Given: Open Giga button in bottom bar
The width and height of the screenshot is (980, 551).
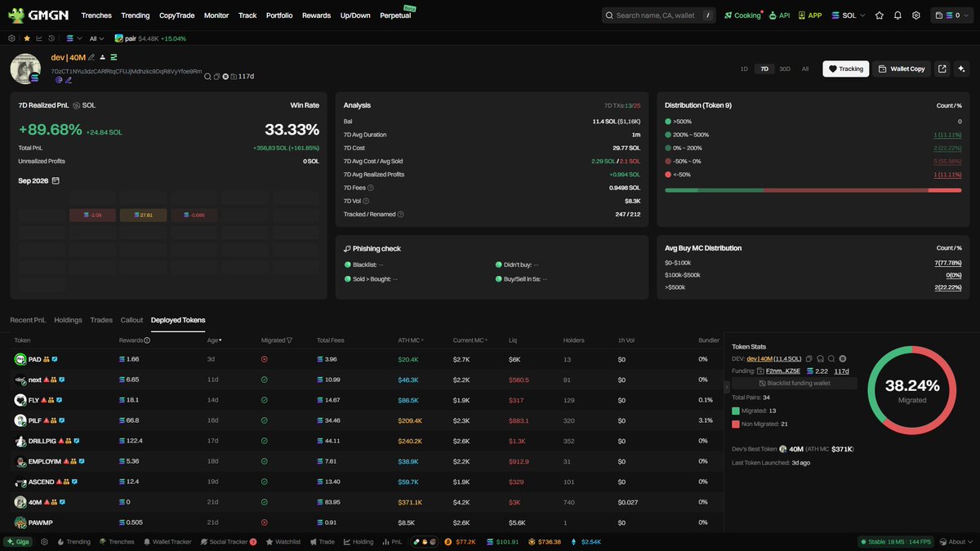Looking at the screenshot, I should [x=20, y=542].
